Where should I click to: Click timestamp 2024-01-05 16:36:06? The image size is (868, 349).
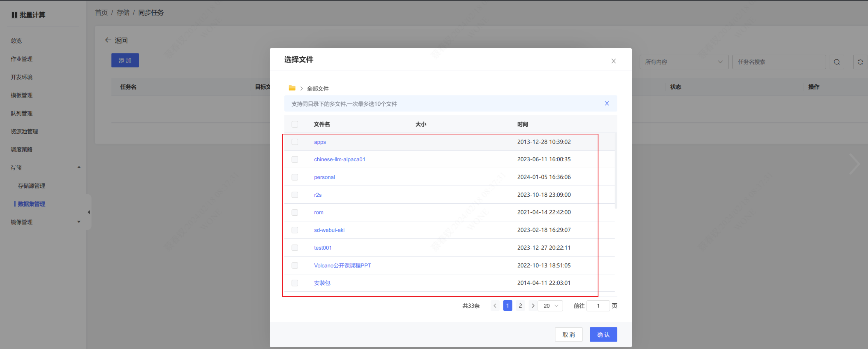coord(544,177)
